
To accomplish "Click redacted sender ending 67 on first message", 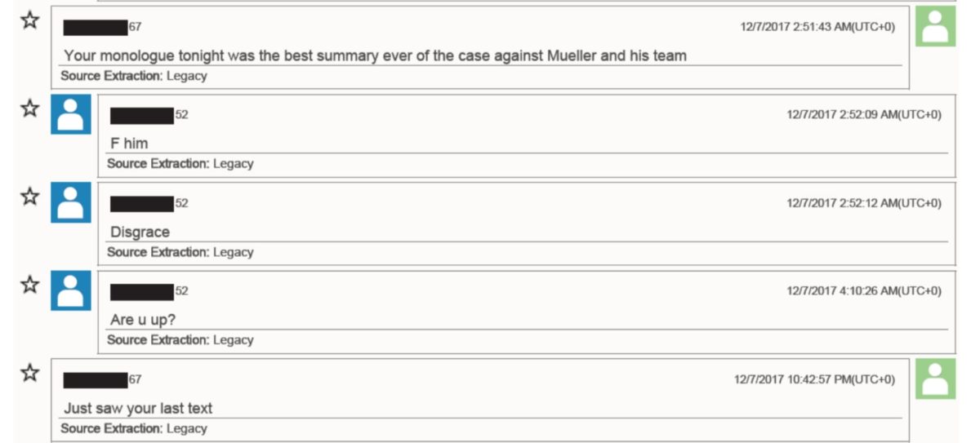I will (102, 27).
